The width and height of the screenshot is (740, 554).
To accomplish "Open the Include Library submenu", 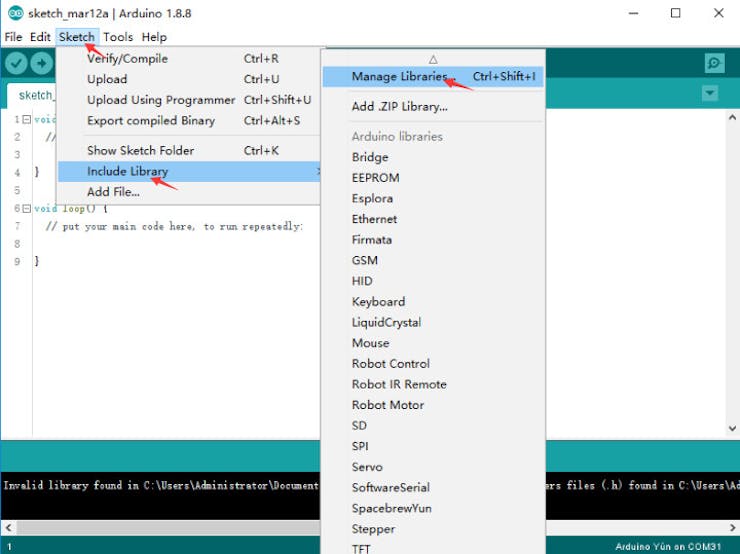I will pyautogui.click(x=189, y=171).
